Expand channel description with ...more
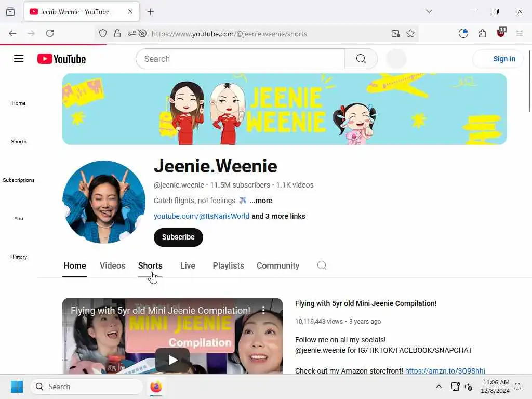The width and height of the screenshot is (532, 399). (x=261, y=201)
